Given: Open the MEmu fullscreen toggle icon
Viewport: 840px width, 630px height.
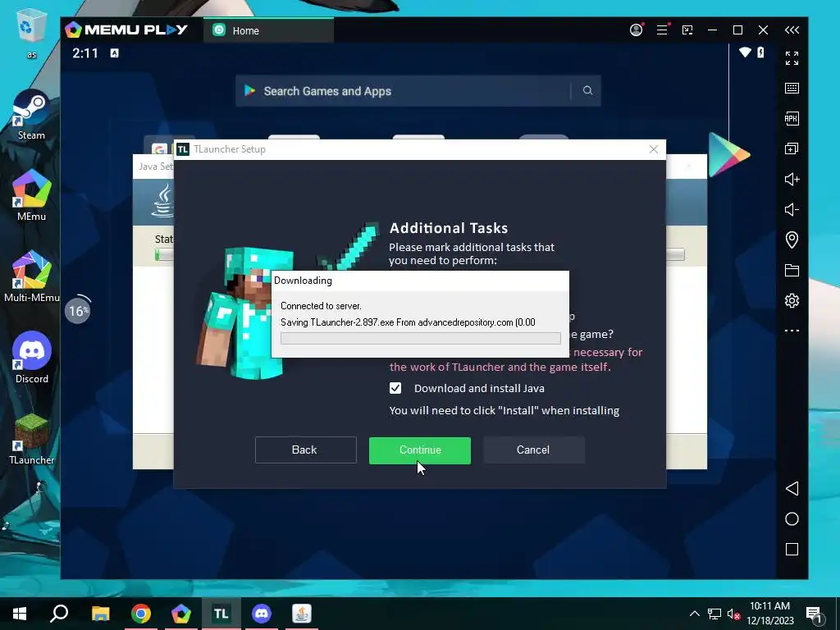Looking at the screenshot, I should [x=792, y=58].
